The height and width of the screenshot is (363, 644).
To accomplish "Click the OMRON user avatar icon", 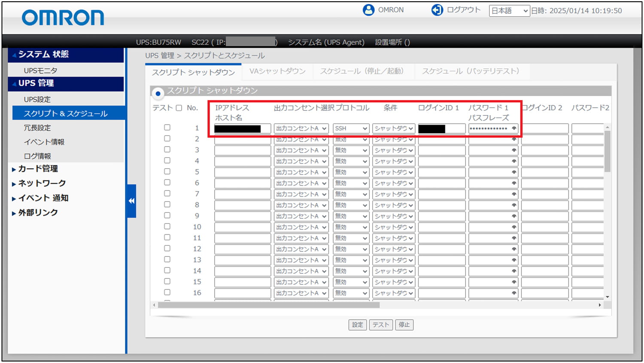I will [368, 10].
